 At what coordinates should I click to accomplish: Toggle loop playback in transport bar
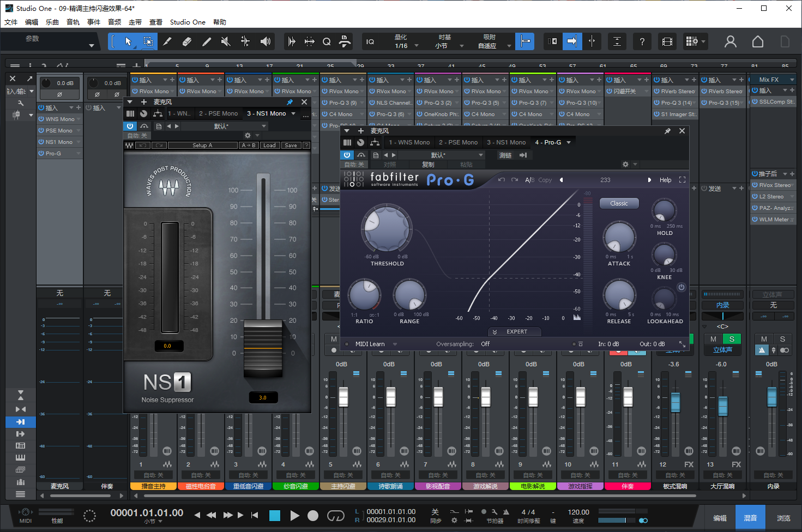tap(335, 516)
